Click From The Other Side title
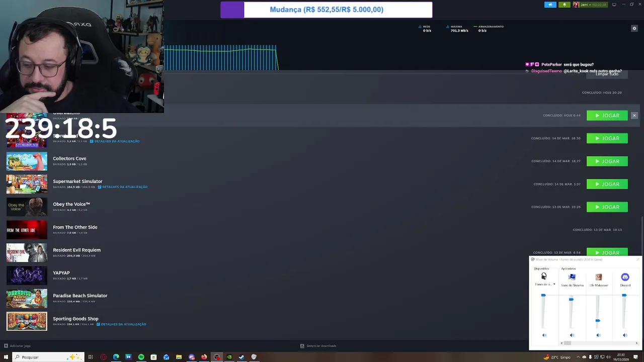The width and height of the screenshot is (644, 362). pos(75,227)
